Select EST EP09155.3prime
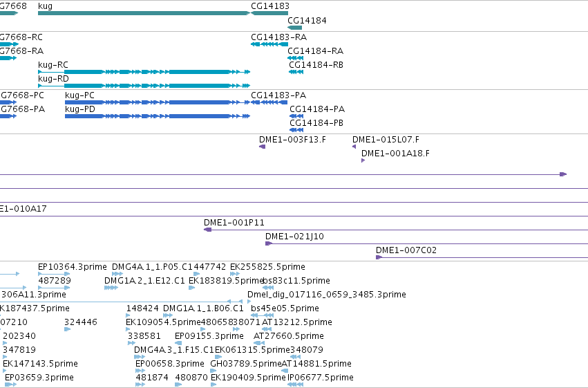The image size is (588, 388). [x=178, y=343]
